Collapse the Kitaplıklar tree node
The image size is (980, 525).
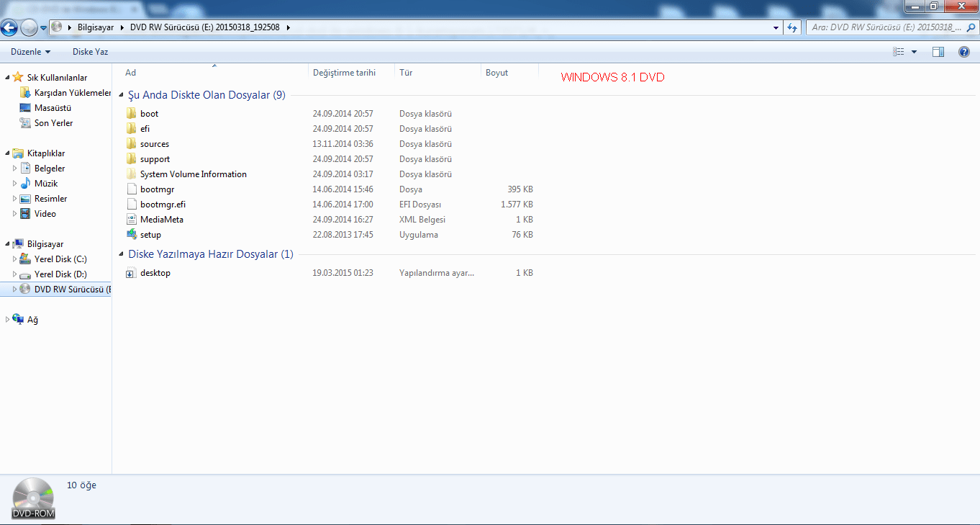coord(7,153)
